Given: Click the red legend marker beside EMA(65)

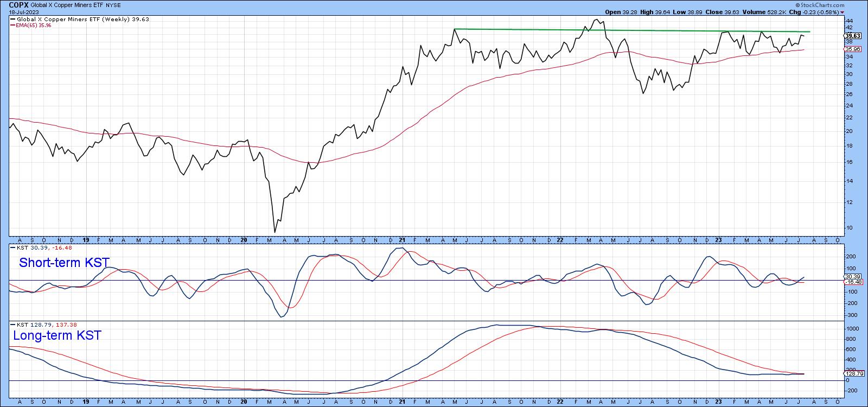Looking at the screenshot, I should click(13, 24).
